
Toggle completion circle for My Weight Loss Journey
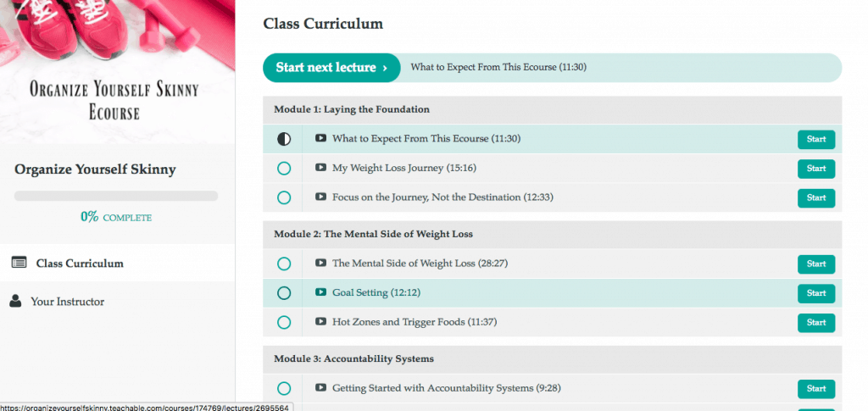click(284, 168)
